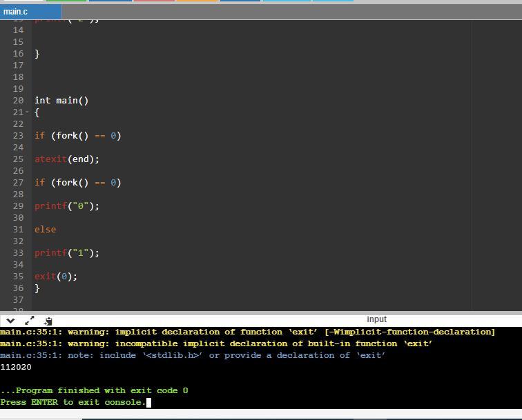Click line number 35 in the gutter
The image size is (522, 420).
18,277
